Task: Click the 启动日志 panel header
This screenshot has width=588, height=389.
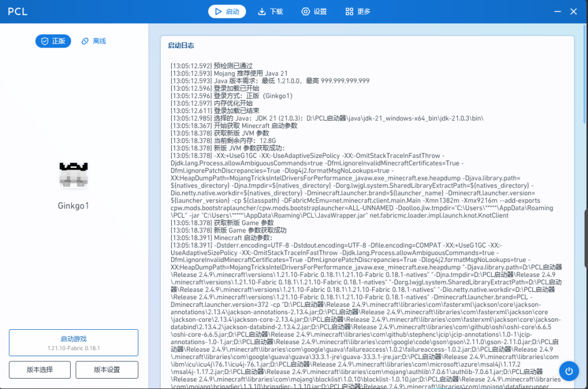Action: [180, 45]
